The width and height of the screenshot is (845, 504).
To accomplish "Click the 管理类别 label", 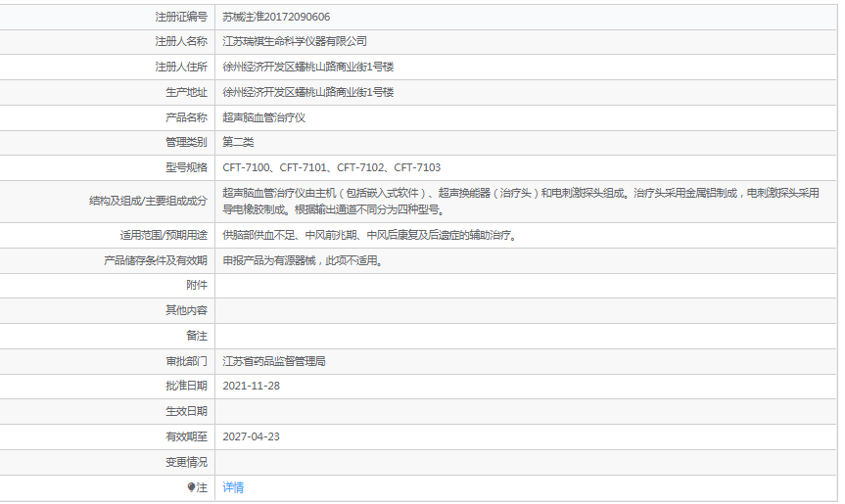I will point(186,142).
